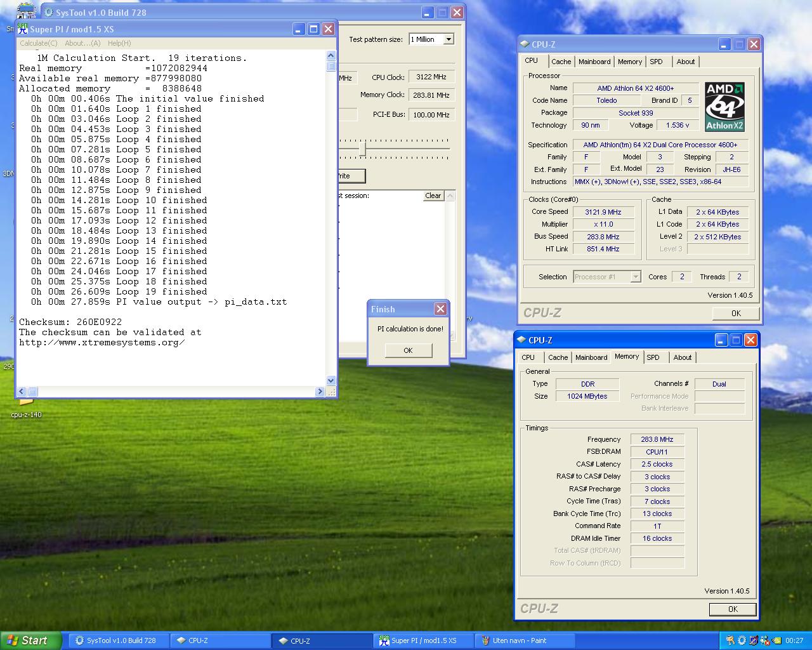
Task: Click Super PI horizontal scrollbar right arrow
Action: (319, 392)
